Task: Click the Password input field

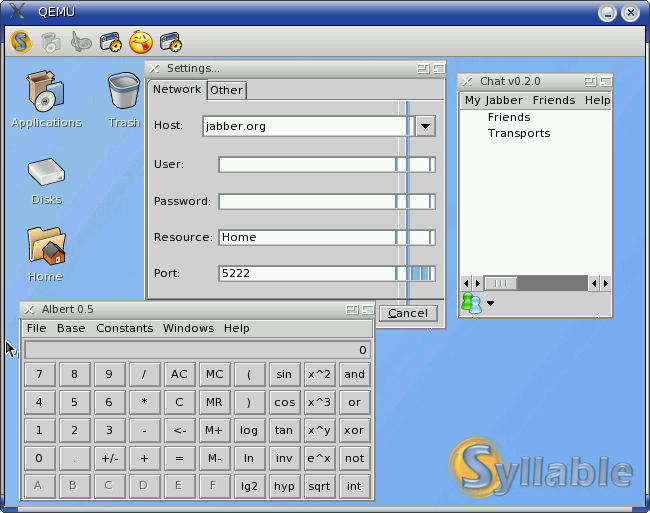Action: (x=327, y=201)
